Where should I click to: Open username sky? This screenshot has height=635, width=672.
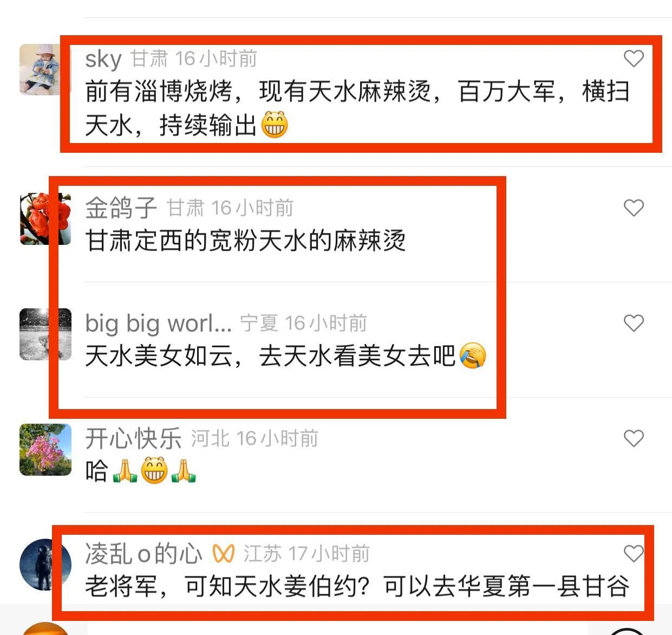[103, 59]
